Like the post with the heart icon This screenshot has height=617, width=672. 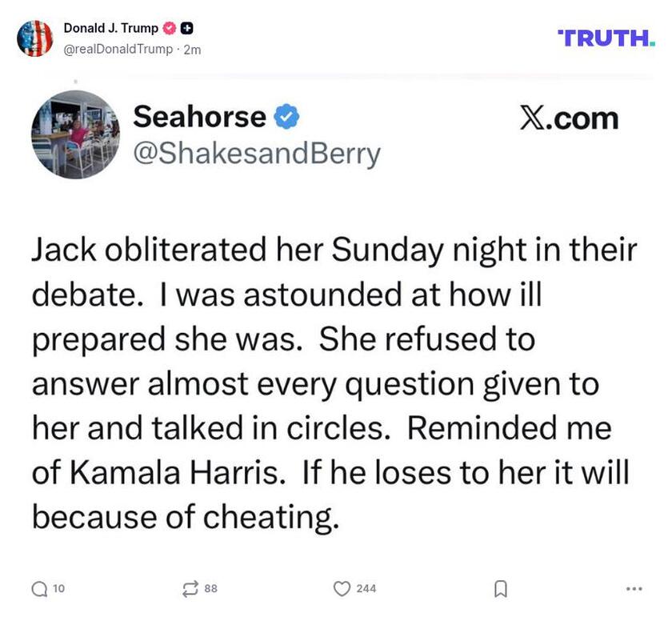pyautogui.click(x=342, y=589)
